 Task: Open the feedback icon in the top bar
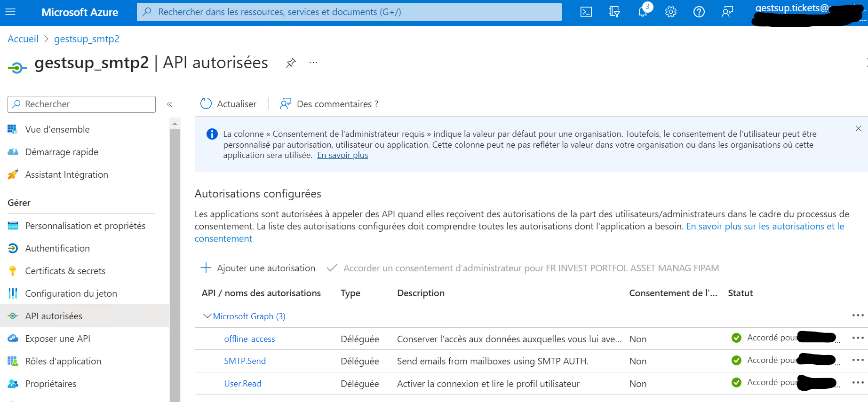click(727, 12)
